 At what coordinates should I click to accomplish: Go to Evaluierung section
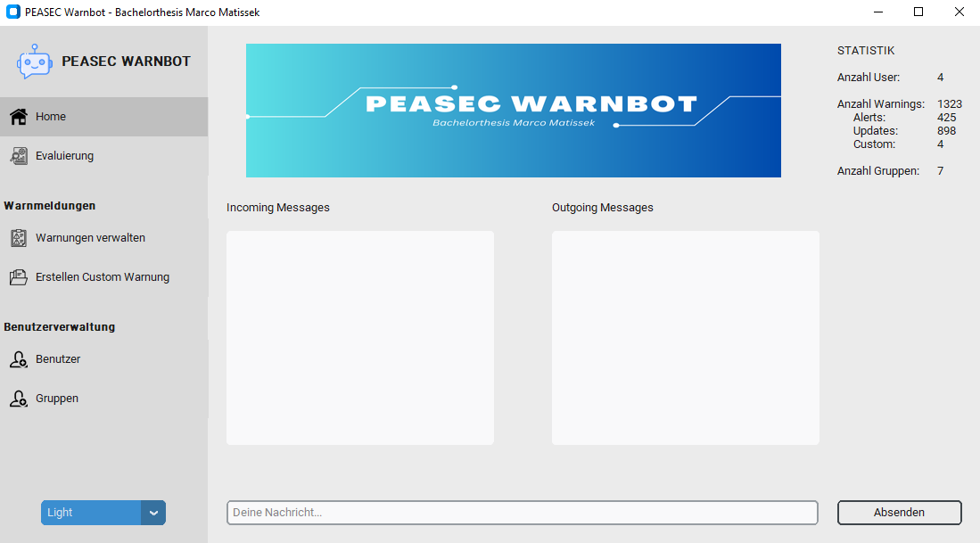pos(103,156)
